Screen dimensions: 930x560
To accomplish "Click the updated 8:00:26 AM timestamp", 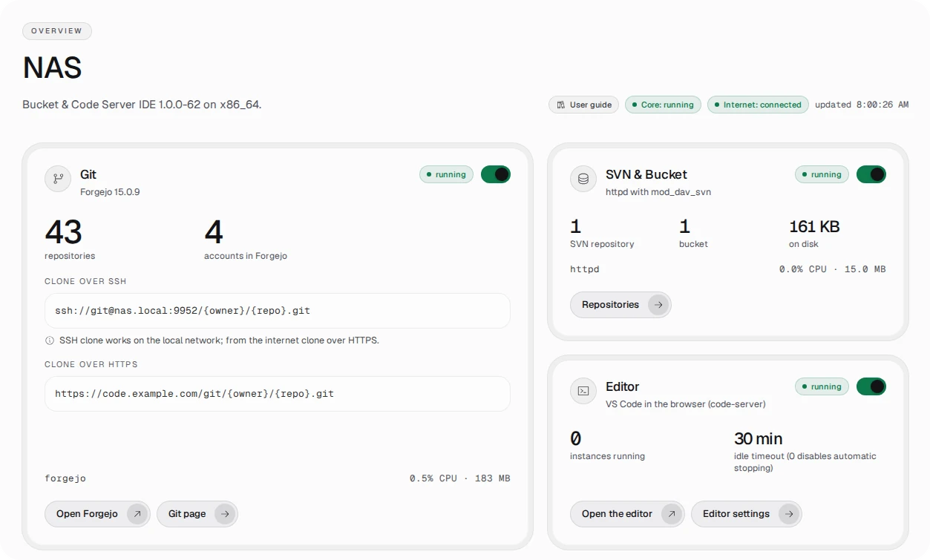I will click(x=862, y=105).
